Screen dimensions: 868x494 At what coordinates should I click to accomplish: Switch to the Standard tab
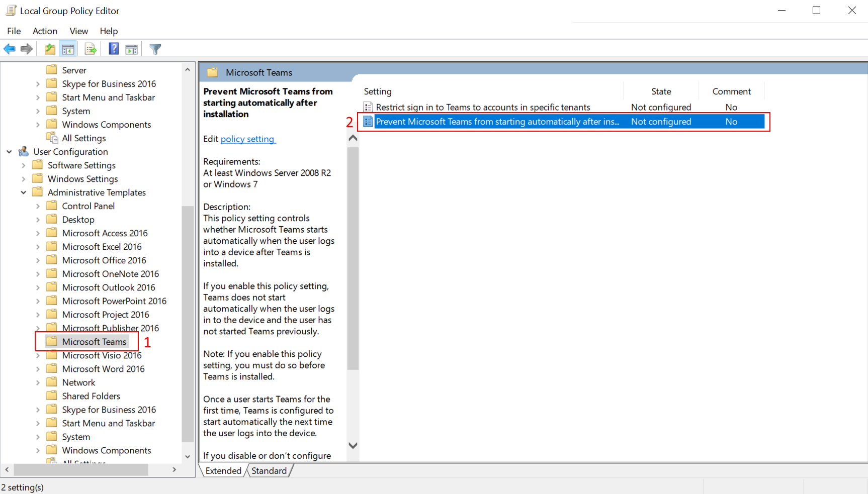[269, 471]
